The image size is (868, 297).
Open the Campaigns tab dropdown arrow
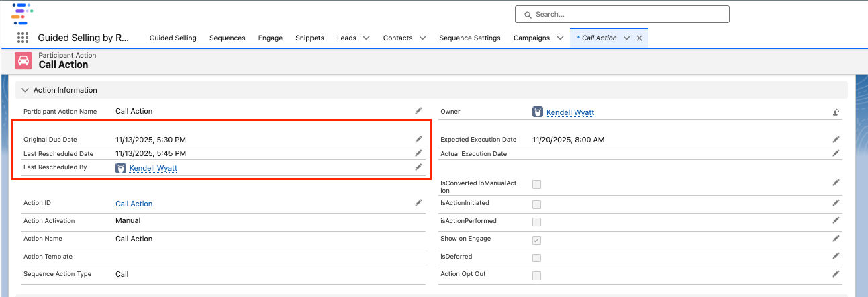point(560,38)
